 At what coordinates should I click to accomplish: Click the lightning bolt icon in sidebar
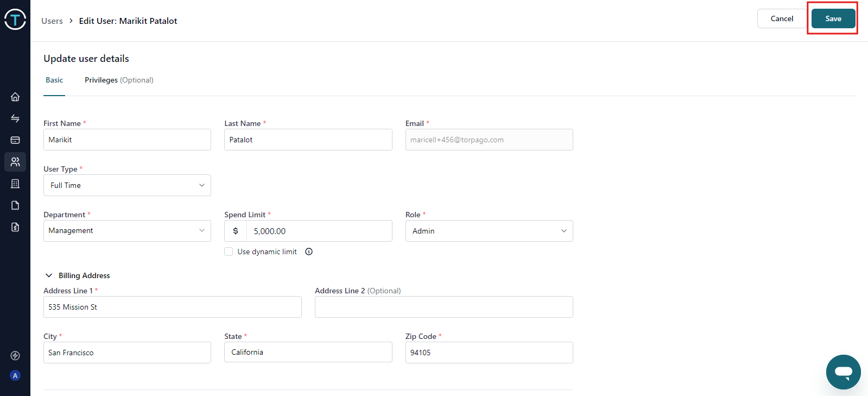click(x=15, y=356)
